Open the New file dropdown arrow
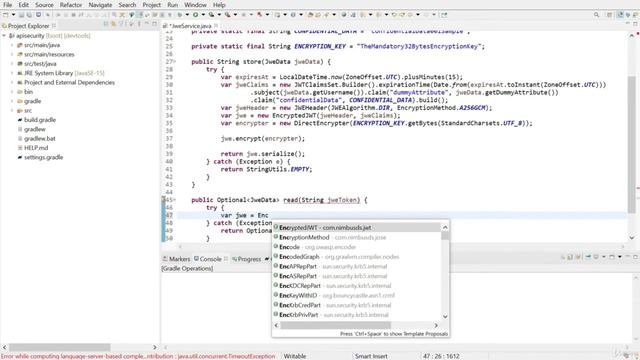Viewport: 640px width, 360px height. click(13, 15)
